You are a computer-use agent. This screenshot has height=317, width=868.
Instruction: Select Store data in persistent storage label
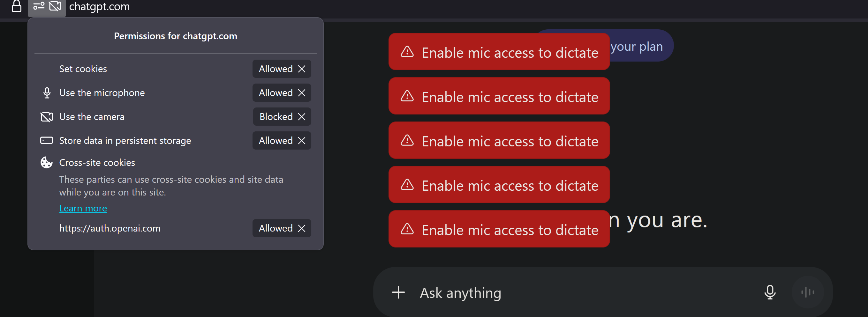[125, 140]
